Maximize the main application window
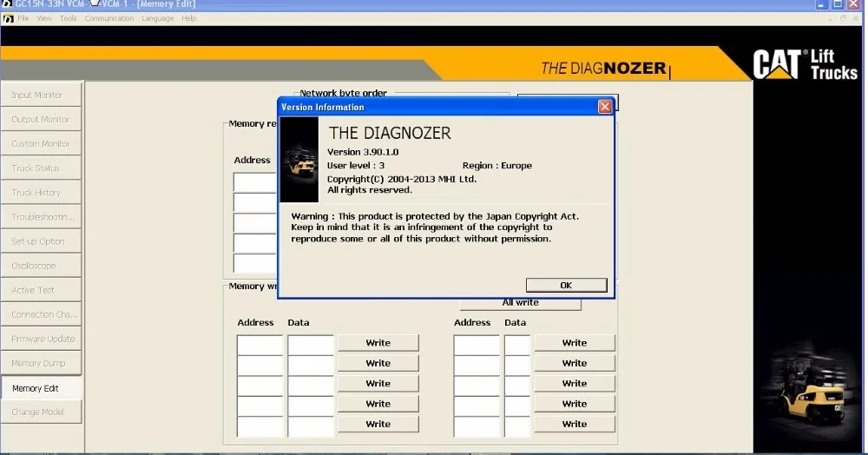 pyautogui.click(x=838, y=4)
